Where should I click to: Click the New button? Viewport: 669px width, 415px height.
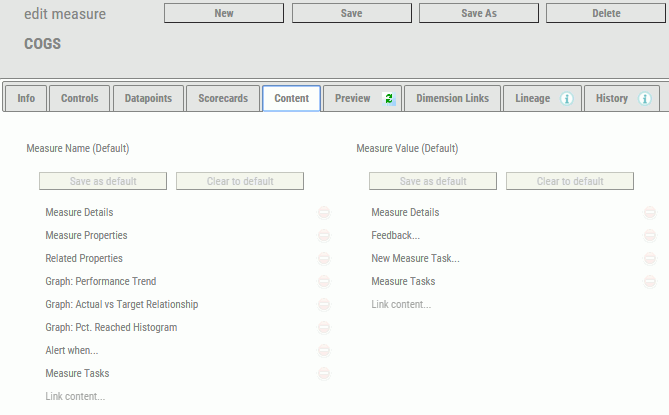click(x=224, y=13)
